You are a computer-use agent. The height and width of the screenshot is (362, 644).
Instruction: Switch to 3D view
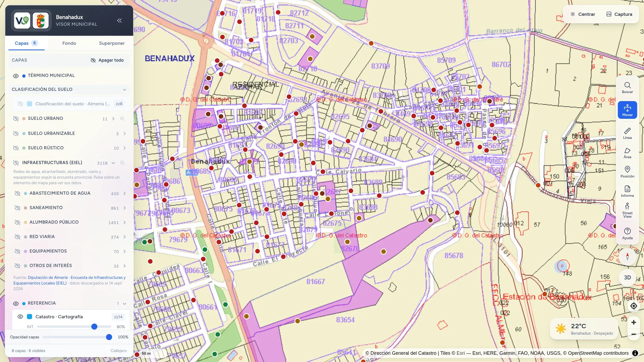point(627,278)
